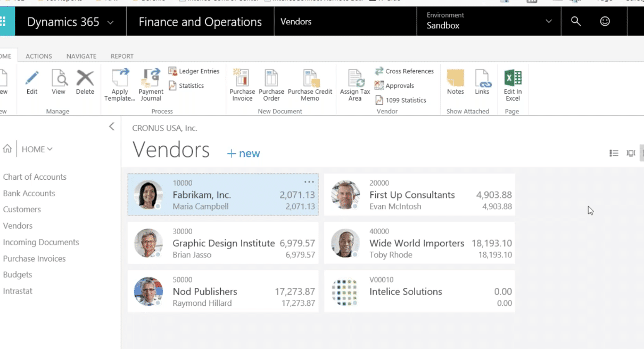644x349 pixels.
Task: Click Brian Jasso's profile photo
Action: 148,243
